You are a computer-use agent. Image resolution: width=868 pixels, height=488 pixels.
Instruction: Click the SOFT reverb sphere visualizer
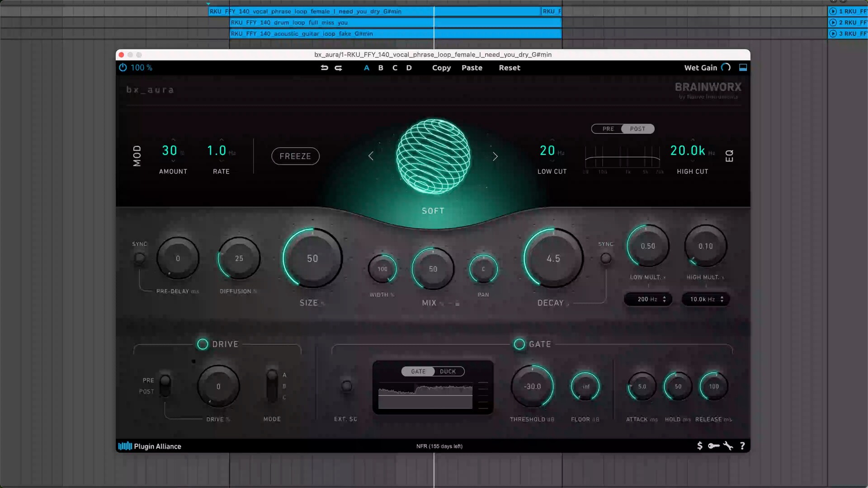[433, 156]
